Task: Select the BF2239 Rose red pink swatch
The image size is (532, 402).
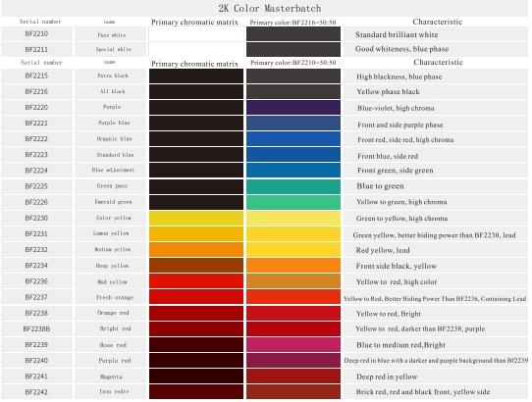Action: tap(293, 344)
